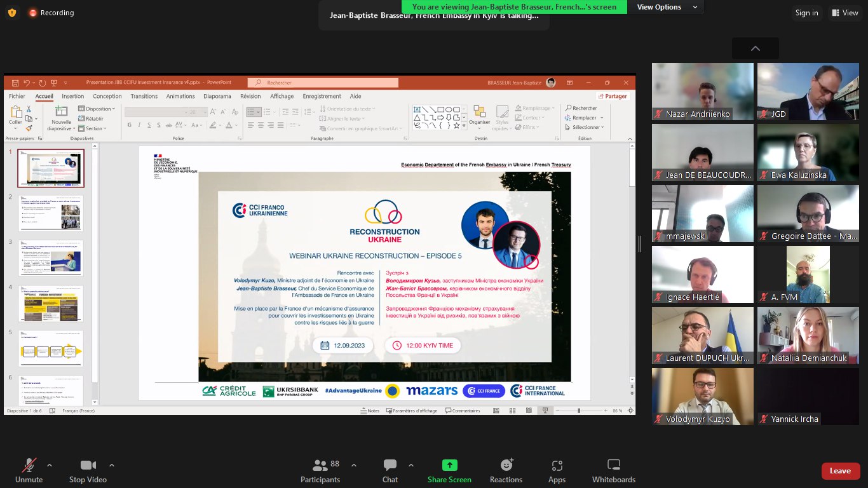Click the Recording indicator
This screenshot has width=868, height=488.
[x=51, y=13]
